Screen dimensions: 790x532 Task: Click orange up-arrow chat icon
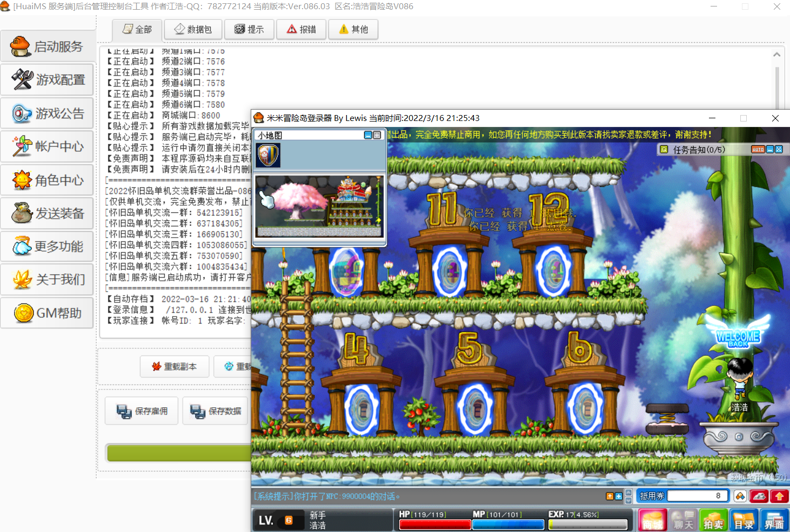pyautogui.click(x=610, y=496)
